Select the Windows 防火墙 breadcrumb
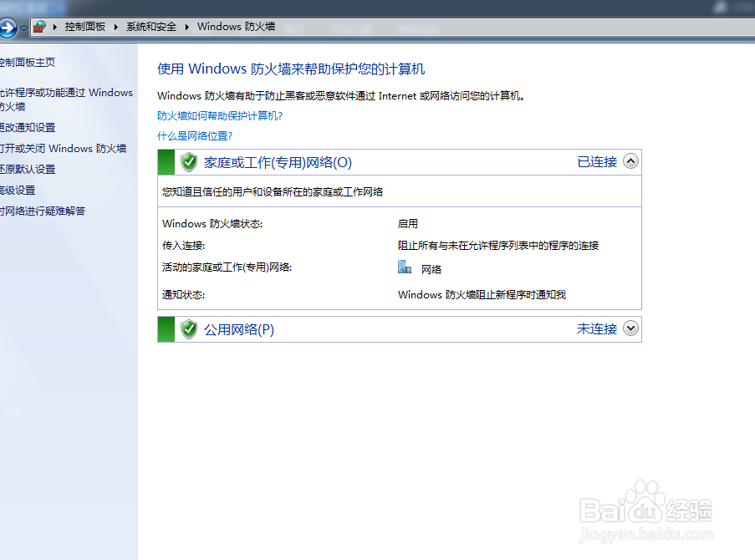 (x=236, y=27)
